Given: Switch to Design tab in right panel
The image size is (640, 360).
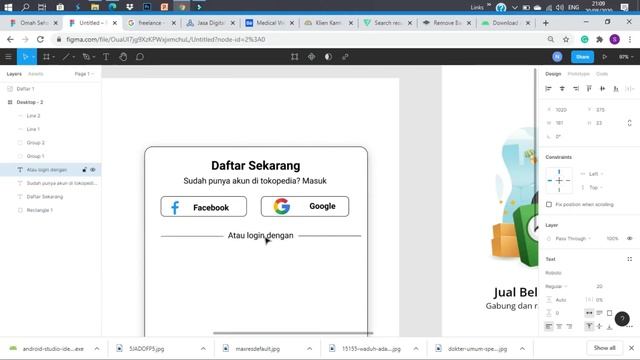Looking at the screenshot, I should [x=553, y=74].
